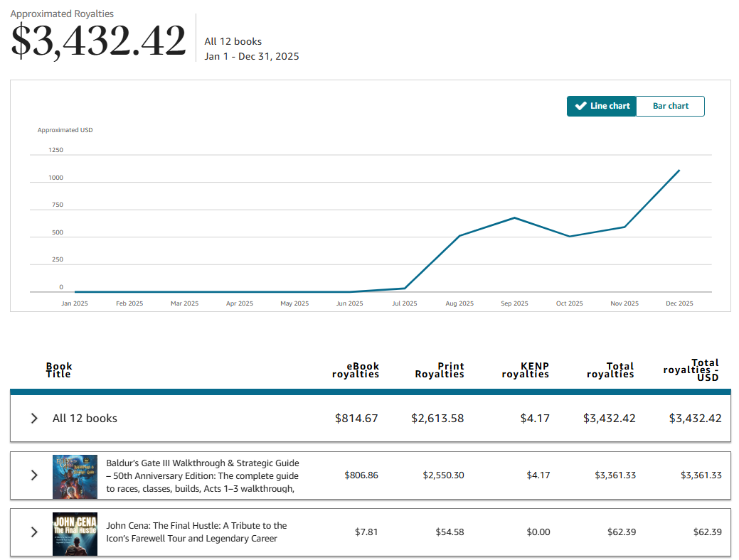Sort by Print Royalties column header

(440, 370)
